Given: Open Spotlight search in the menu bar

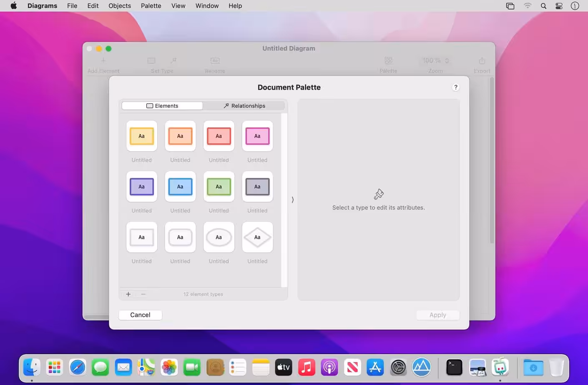Looking at the screenshot, I should tap(543, 6).
